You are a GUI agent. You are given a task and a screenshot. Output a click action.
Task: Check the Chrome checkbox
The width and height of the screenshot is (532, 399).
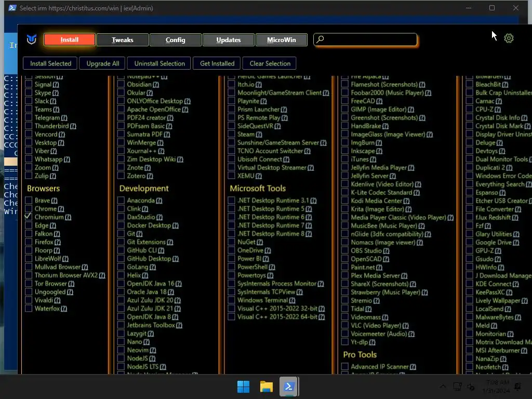[29, 208]
